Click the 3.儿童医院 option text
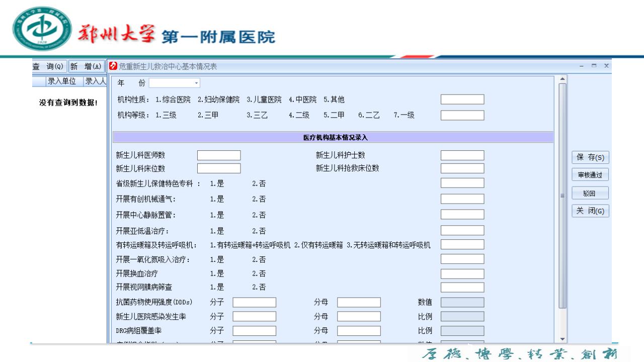Viewport: 644px width, 362px height. [x=264, y=100]
